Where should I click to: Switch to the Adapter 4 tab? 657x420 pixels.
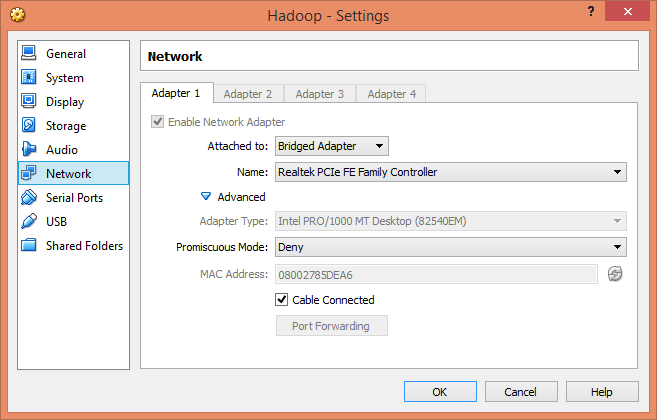[391, 94]
